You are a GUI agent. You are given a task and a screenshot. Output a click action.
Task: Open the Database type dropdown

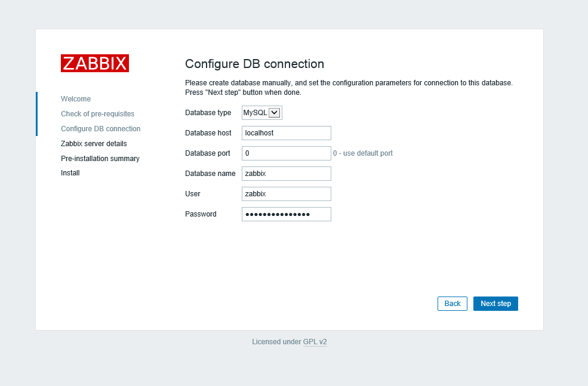point(261,113)
